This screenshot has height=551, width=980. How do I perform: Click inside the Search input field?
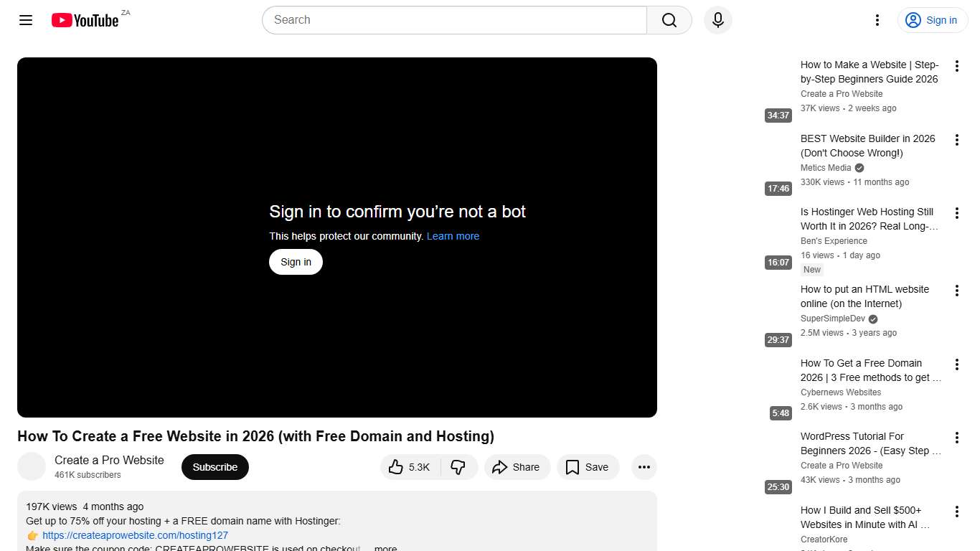click(452, 20)
